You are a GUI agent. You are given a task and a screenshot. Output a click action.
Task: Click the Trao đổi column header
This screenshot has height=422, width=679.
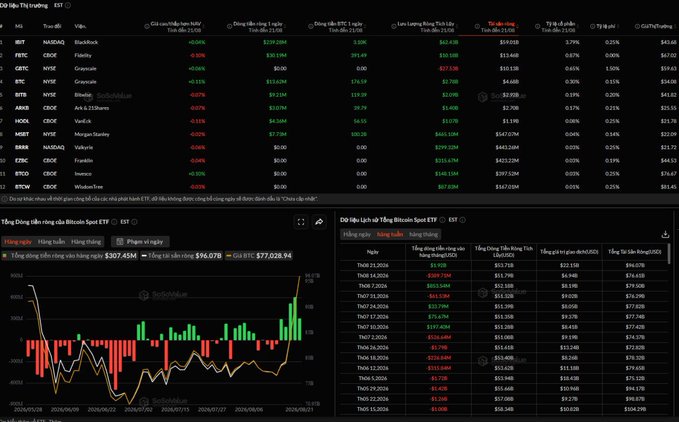coord(52,26)
